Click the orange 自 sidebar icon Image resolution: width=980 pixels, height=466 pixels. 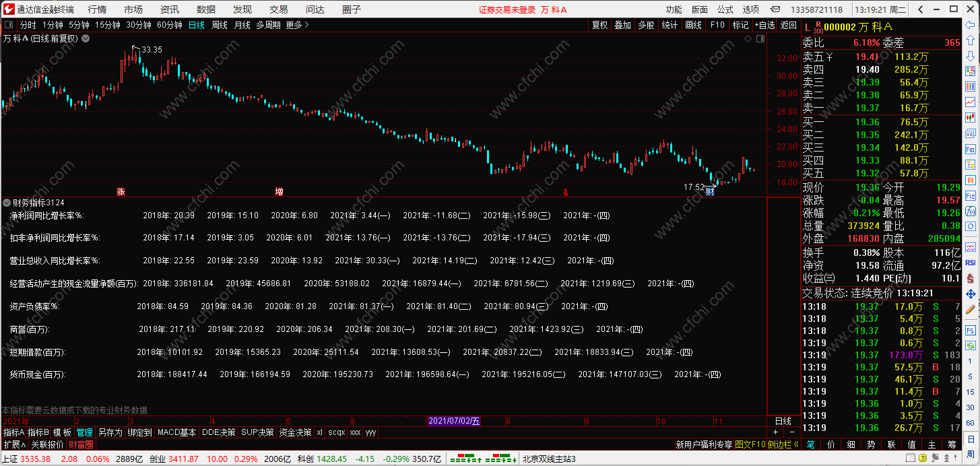(971, 180)
